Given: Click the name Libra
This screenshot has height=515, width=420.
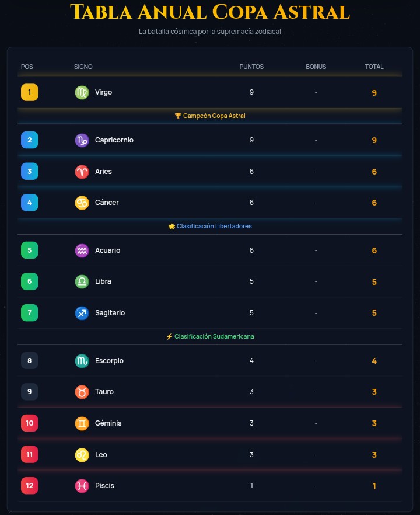Looking at the screenshot, I should (x=103, y=281).
